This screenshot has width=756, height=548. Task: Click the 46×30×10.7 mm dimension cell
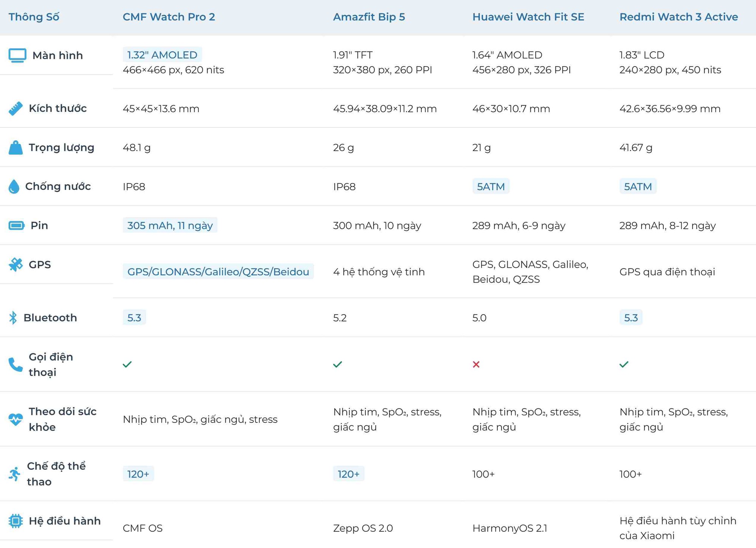point(511,109)
